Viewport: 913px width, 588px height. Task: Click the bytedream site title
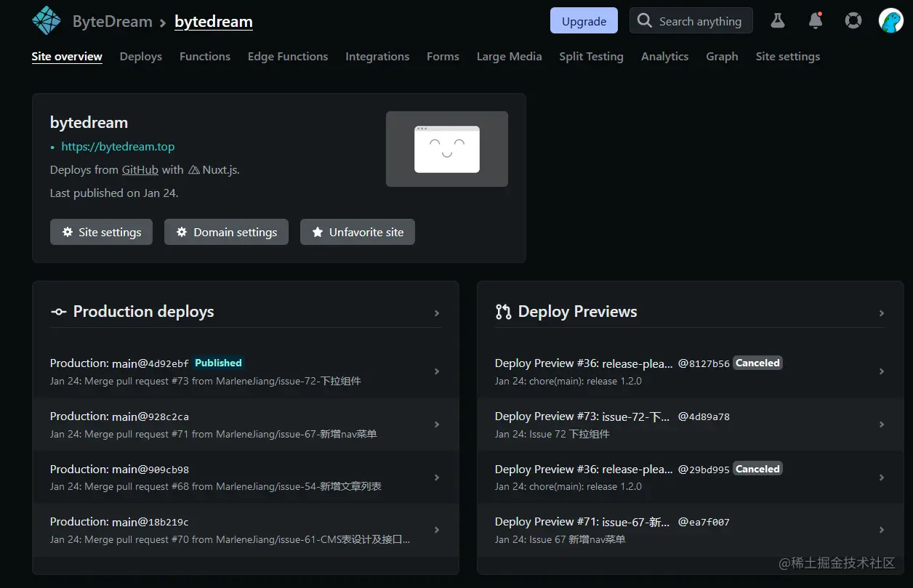coord(89,122)
